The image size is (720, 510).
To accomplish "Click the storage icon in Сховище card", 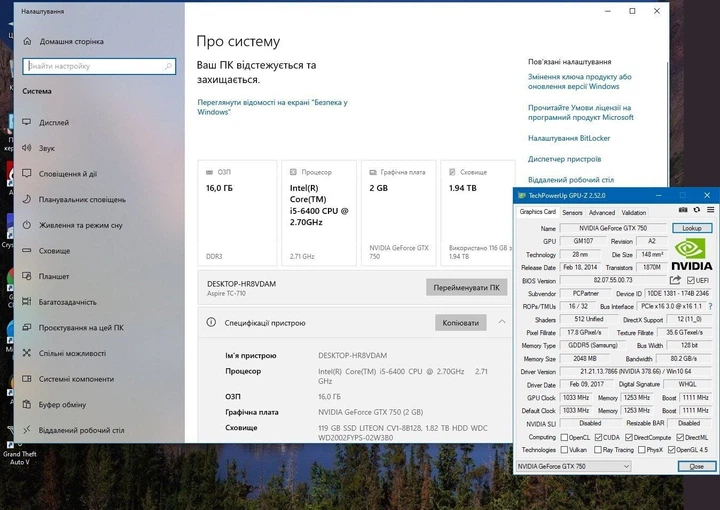I will tap(452, 172).
